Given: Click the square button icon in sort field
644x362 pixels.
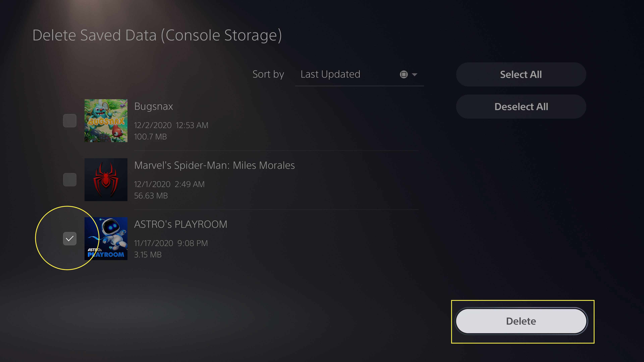Looking at the screenshot, I should (404, 74).
